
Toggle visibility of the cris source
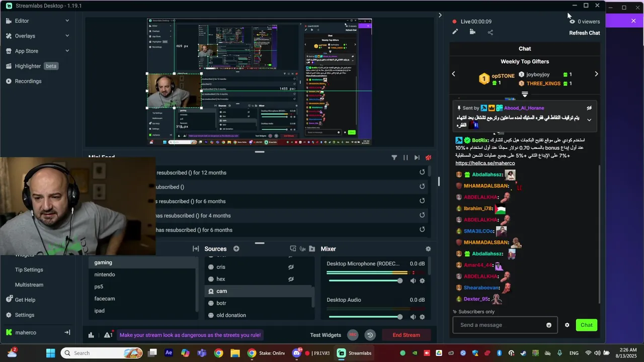click(x=291, y=267)
